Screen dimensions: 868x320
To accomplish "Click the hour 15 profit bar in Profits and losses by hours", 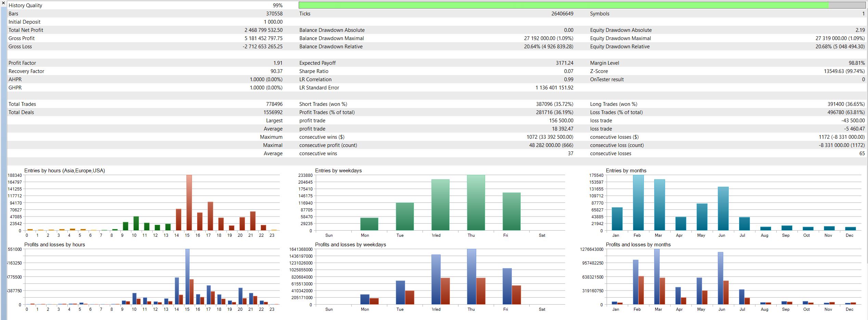I will pyautogui.click(x=187, y=277).
